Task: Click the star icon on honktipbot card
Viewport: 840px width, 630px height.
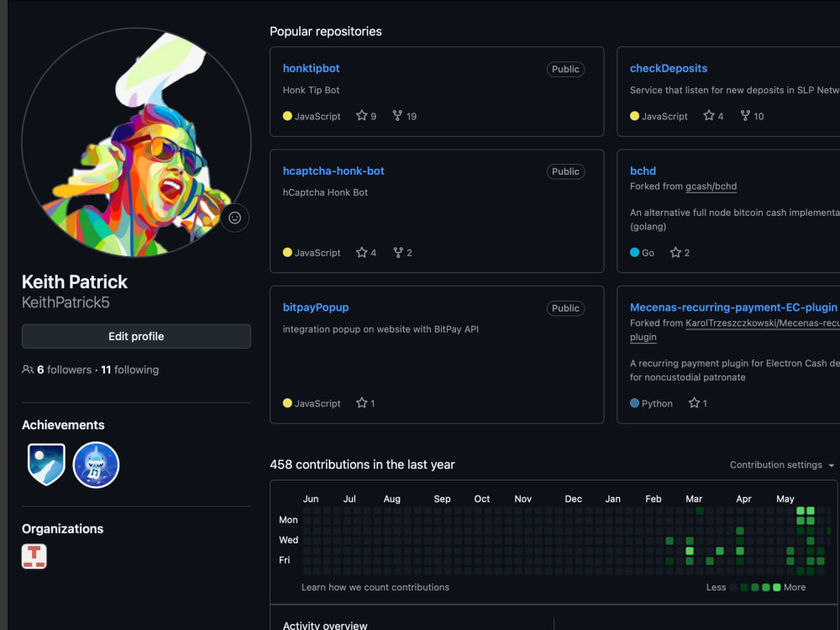Action: [x=361, y=116]
